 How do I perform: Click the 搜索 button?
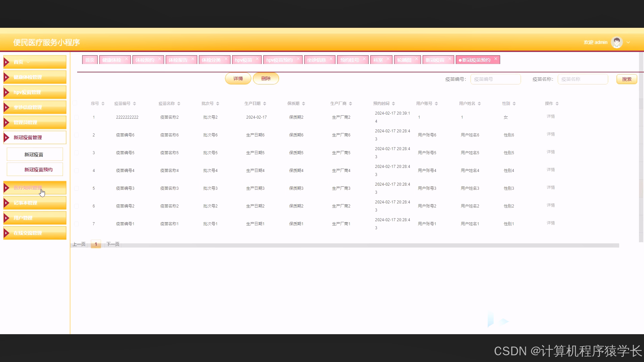point(627,79)
